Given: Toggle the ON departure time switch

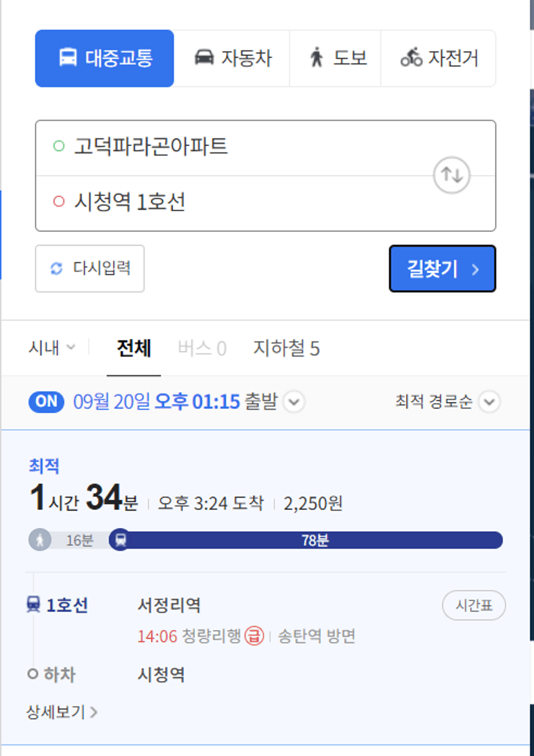Looking at the screenshot, I should (x=46, y=402).
